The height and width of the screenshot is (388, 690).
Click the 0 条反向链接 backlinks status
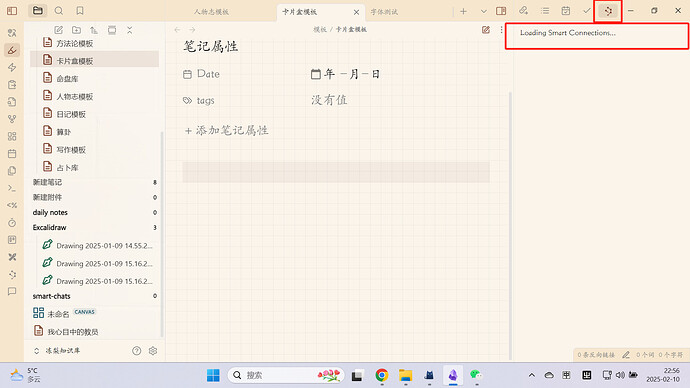(596, 355)
